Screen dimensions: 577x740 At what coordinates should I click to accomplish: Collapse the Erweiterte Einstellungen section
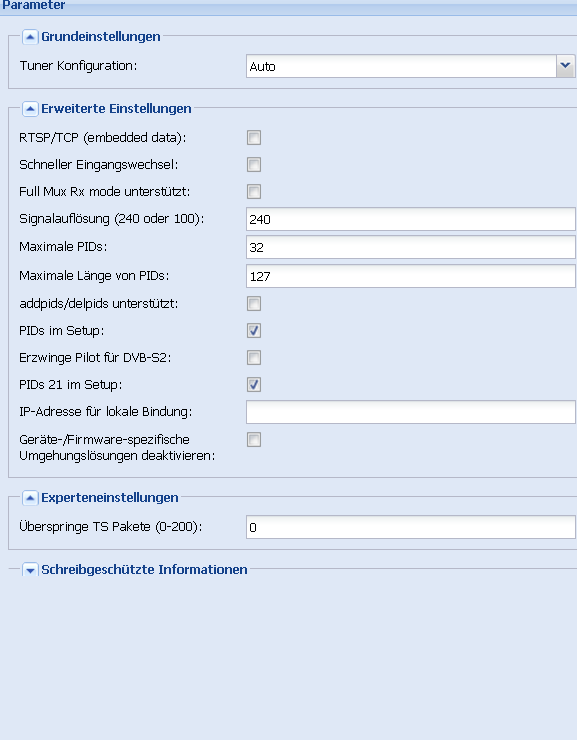(30, 109)
